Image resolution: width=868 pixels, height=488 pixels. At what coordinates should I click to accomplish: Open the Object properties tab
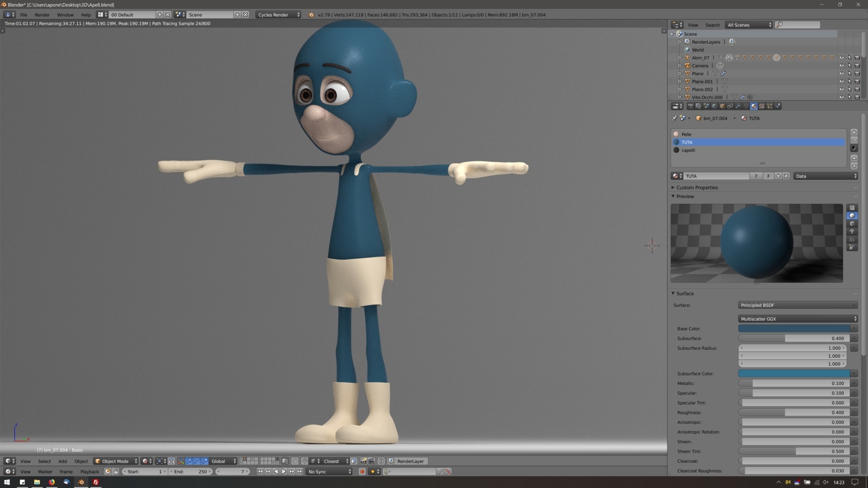coord(722,106)
